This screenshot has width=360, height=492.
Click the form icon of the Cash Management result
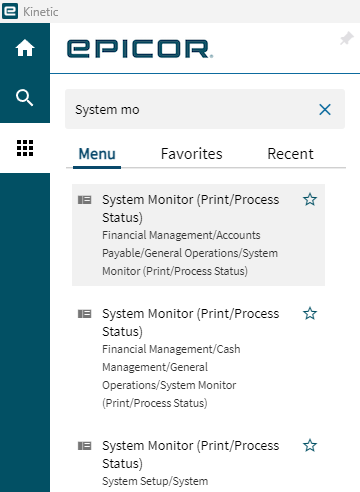85,314
